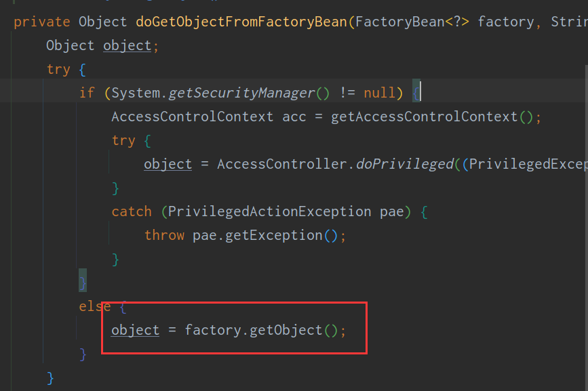Click 'getObject()' in factory.getObject call
The image size is (588, 391).
(294, 330)
